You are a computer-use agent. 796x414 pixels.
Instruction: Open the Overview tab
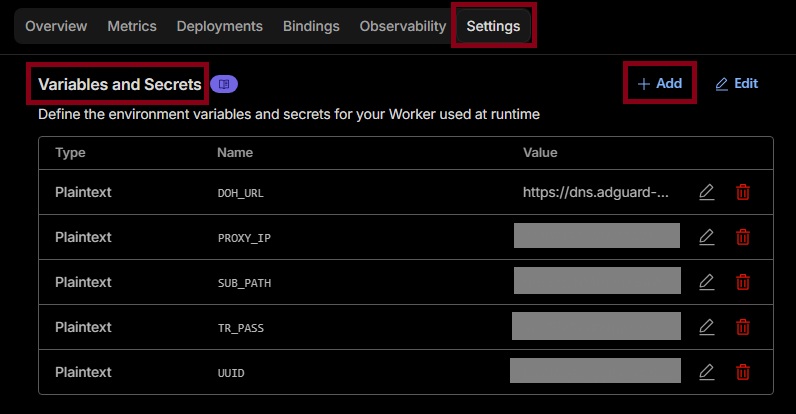(56, 26)
